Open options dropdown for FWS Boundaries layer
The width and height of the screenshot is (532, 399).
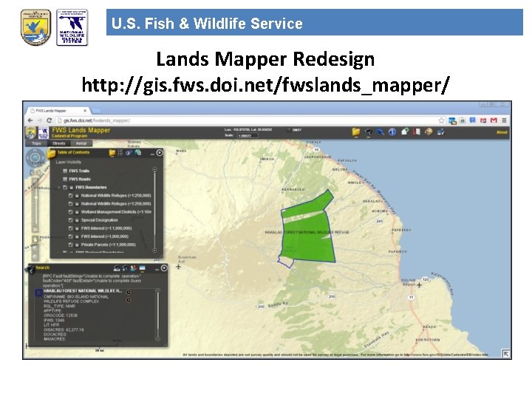[72, 187]
